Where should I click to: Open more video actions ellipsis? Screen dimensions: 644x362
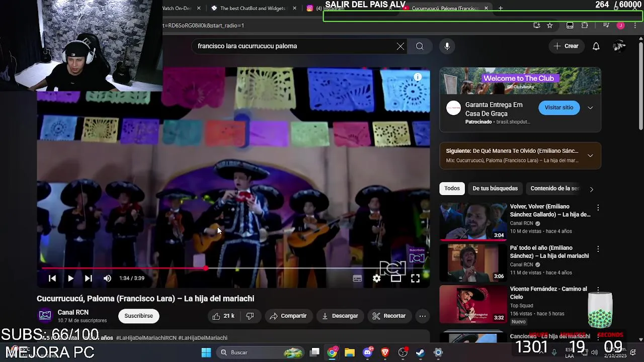[x=423, y=316]
